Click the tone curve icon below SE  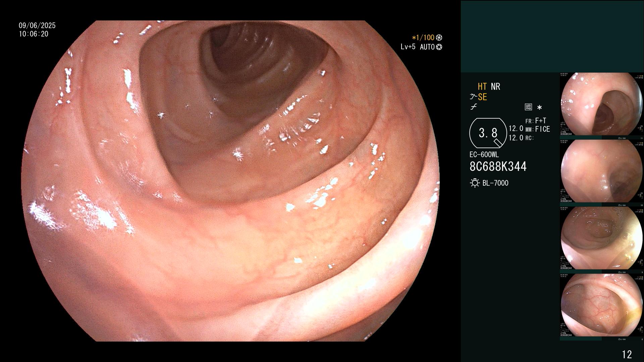474,107
